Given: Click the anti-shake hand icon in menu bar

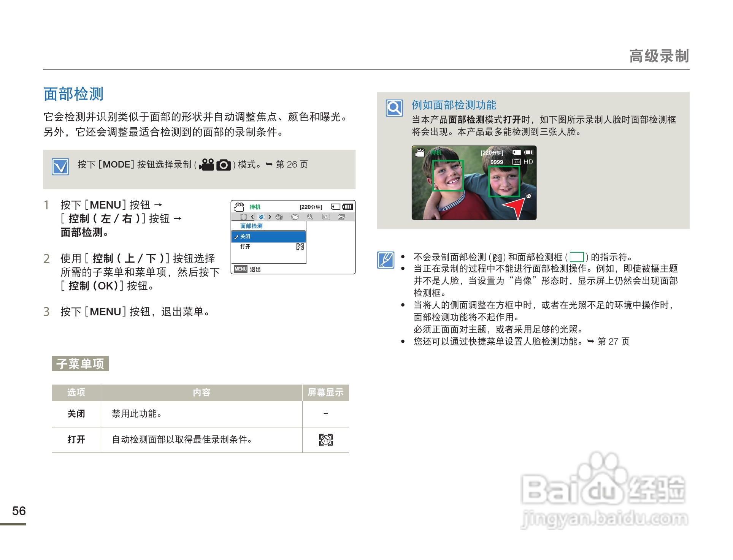Looking at the screenshot, I should (279, 217).
